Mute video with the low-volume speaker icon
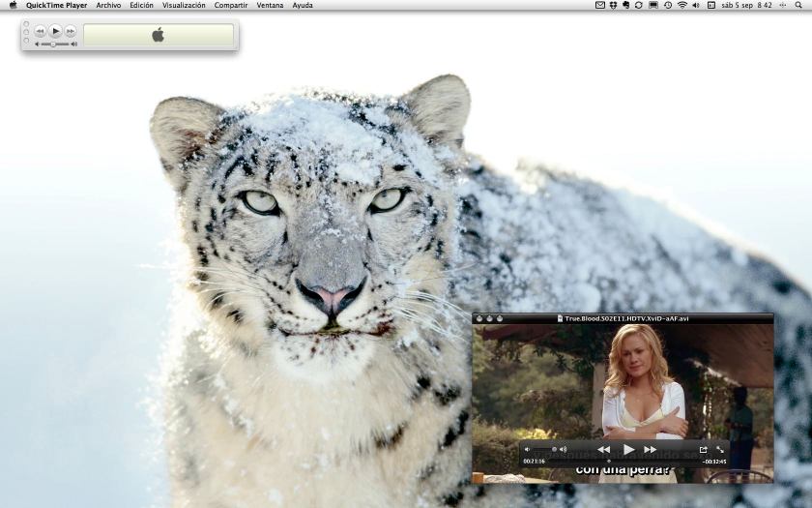This screenshot has width=812, height=508. tap(527, 449)
